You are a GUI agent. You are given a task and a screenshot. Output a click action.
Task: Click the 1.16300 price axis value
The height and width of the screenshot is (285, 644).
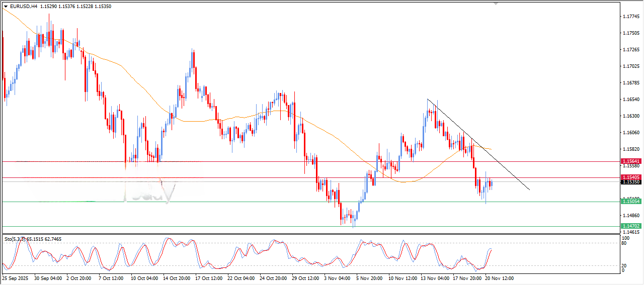pyautogui.click(x=630, y=116)
